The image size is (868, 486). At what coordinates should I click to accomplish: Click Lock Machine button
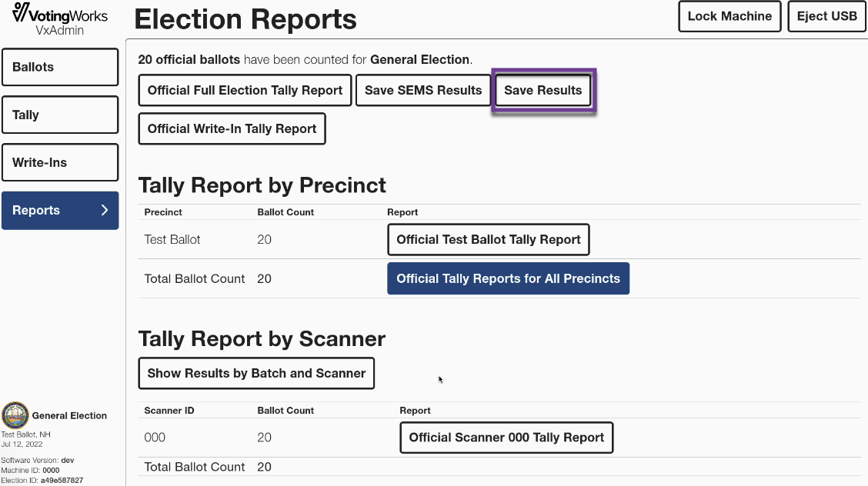729,16
